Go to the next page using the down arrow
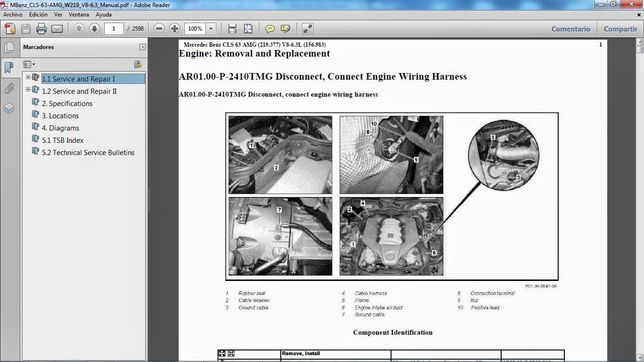Screen dimensions: 644x362 point(94,29)
